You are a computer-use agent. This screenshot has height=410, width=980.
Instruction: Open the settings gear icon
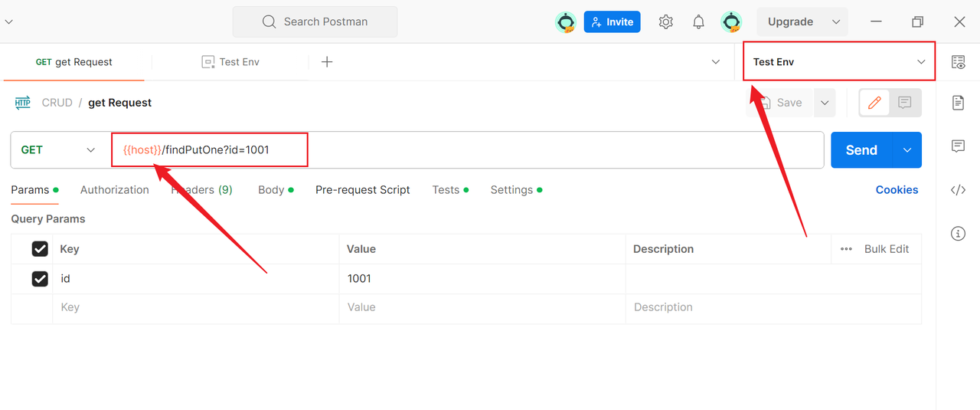[666, 22]
